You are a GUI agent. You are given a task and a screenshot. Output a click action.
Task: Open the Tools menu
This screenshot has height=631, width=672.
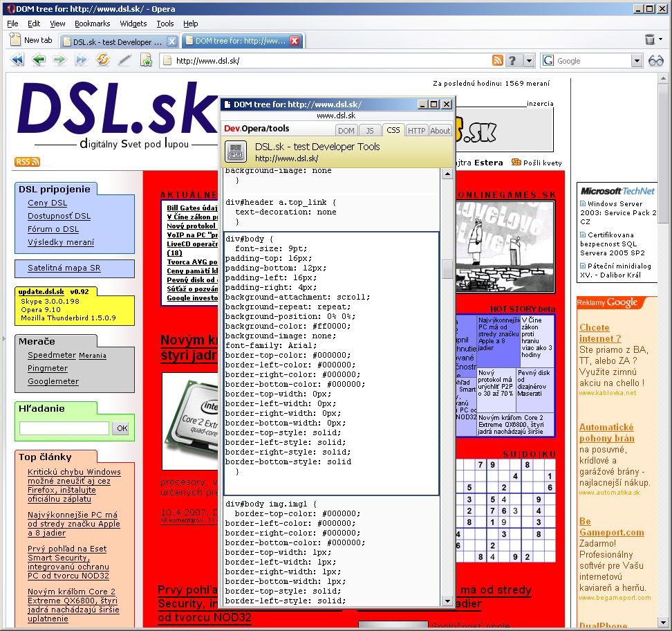tap(165, 24)
